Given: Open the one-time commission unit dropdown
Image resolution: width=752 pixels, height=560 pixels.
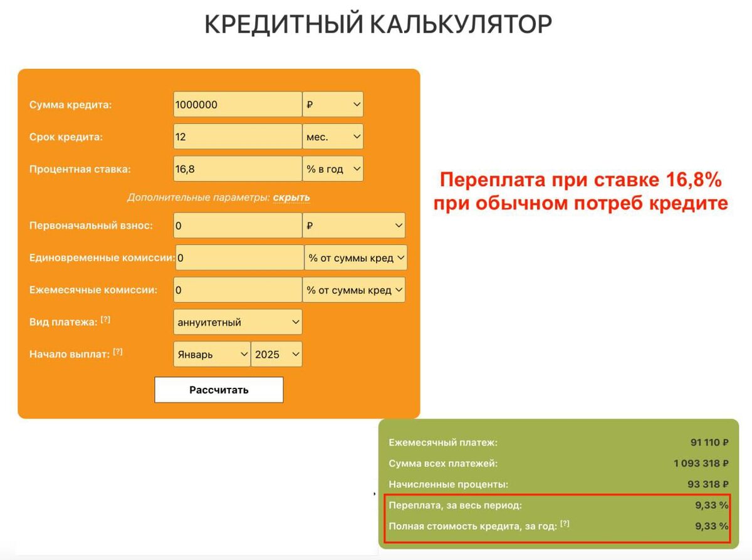Looking at the screenshot, I should pos(356,257).
